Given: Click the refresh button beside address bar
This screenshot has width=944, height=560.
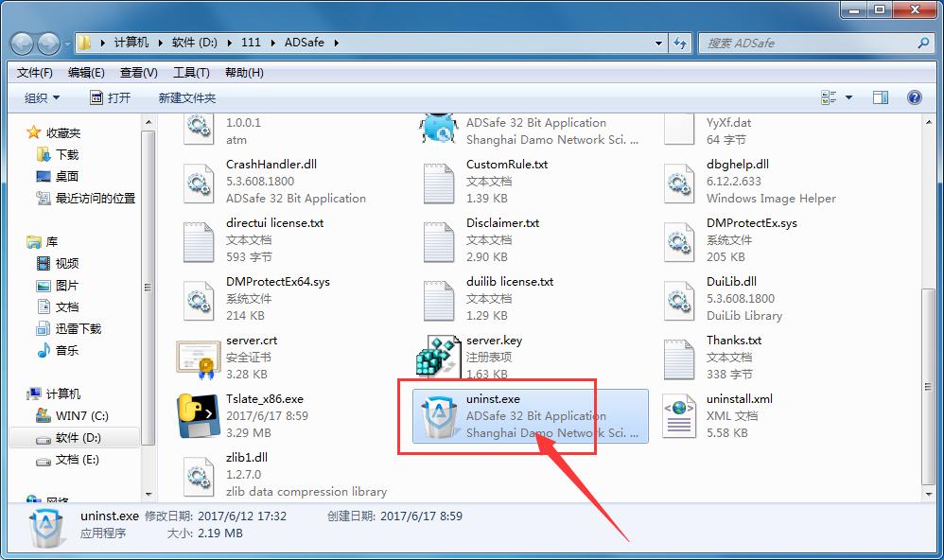Looking at the screenshot, I should pyautogui.click(x=680, y=44).
